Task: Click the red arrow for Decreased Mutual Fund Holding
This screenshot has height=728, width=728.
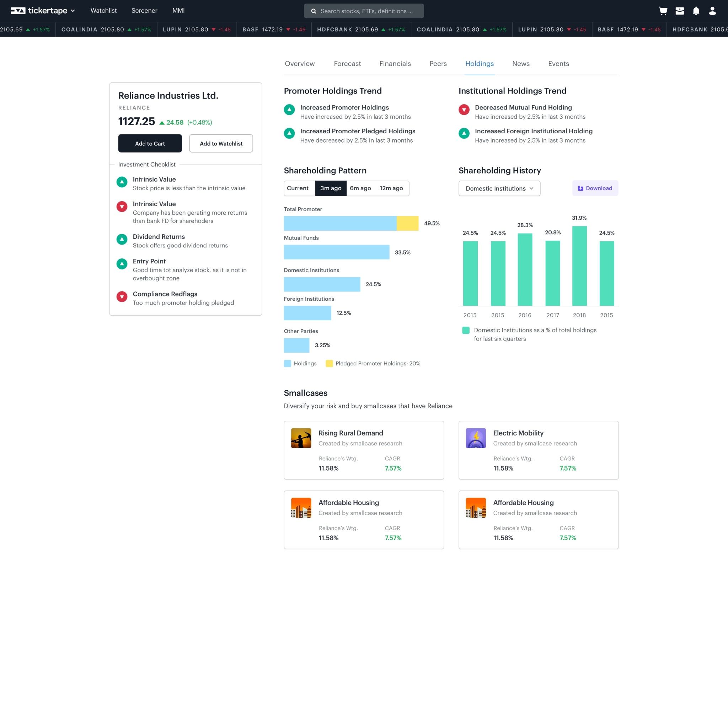Action: click(464, 109)
